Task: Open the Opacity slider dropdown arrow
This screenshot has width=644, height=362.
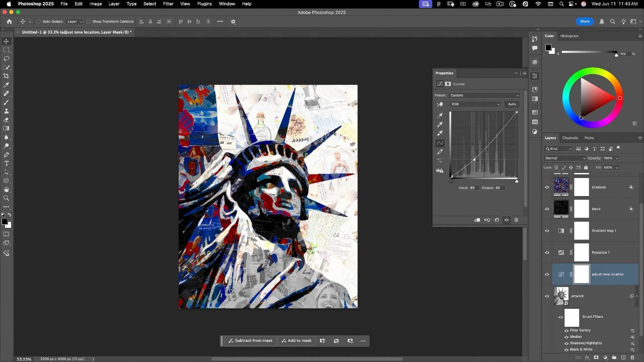Action: (x=617, y=158)
